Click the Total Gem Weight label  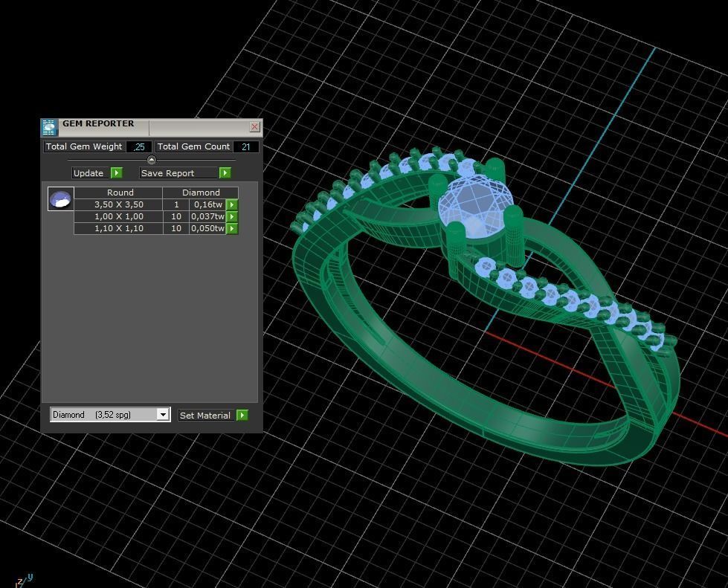click(x=84, y=146)
